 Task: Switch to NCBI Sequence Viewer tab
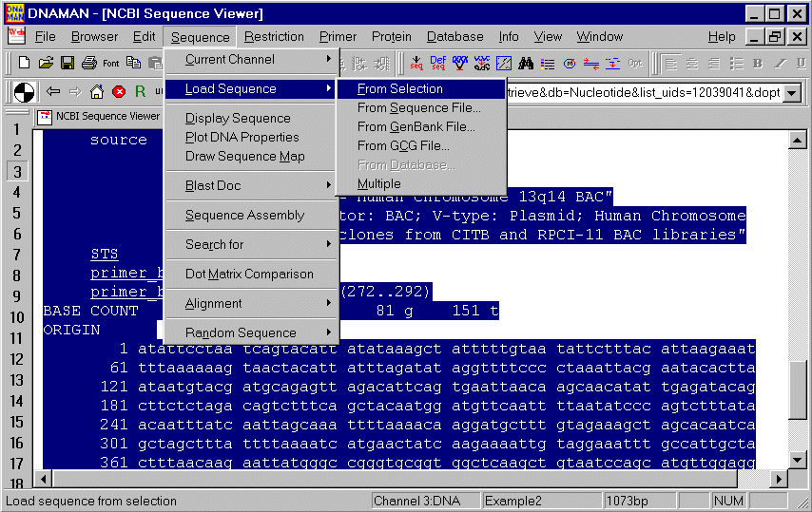pos(100,116)
